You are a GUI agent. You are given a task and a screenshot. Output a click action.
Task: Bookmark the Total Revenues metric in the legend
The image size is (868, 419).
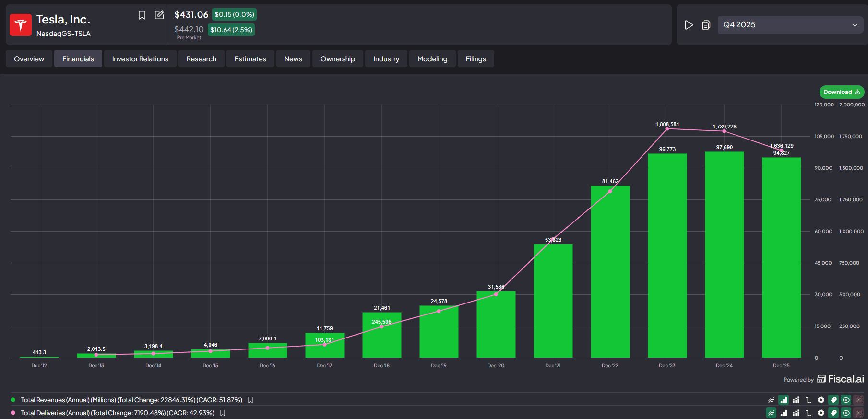point(250,400)
